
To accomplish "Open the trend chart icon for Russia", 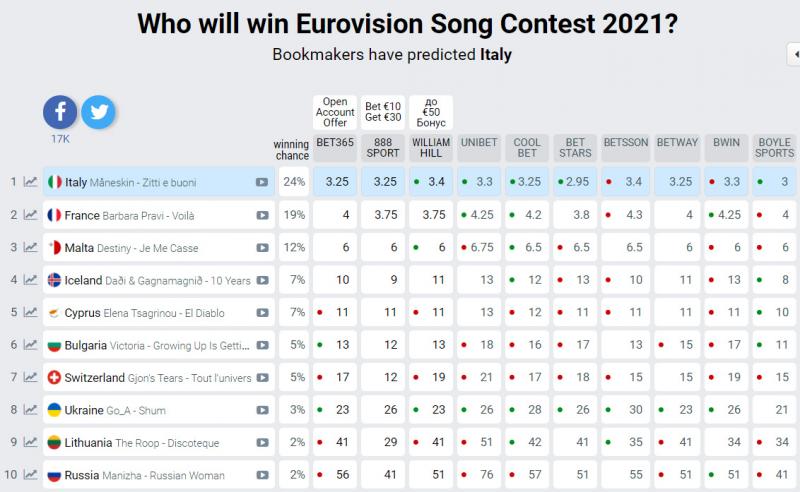I will [31, 475].
